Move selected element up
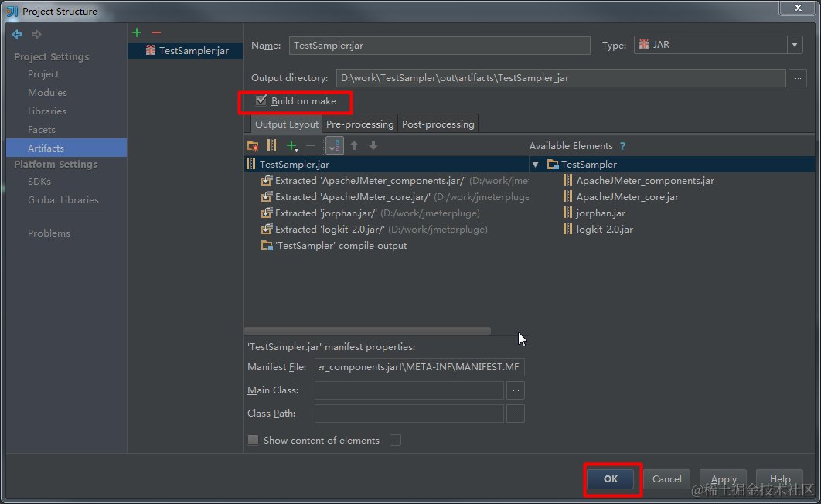821x504 pixels. (355, 145)
